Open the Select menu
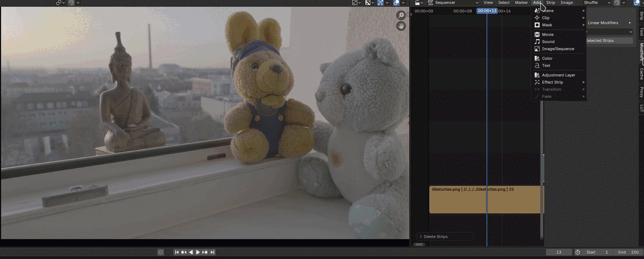Screen dimensions: 644x259 504,3
